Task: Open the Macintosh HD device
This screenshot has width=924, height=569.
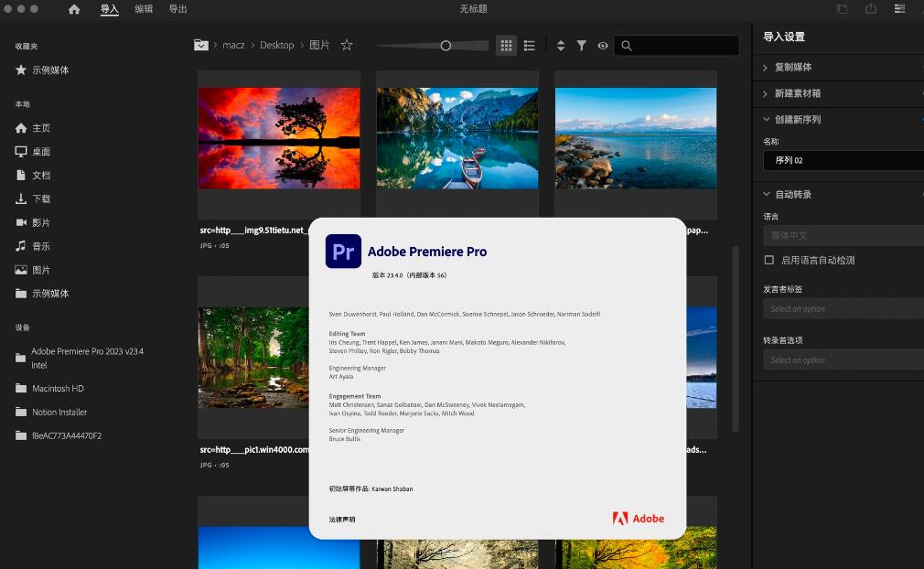Action: (49, 388)
